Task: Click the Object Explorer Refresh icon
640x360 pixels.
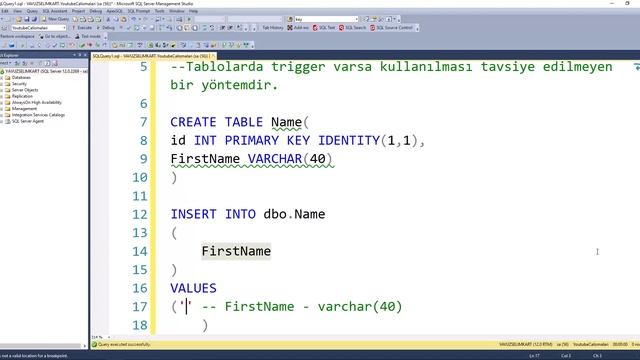Action: 48,63
